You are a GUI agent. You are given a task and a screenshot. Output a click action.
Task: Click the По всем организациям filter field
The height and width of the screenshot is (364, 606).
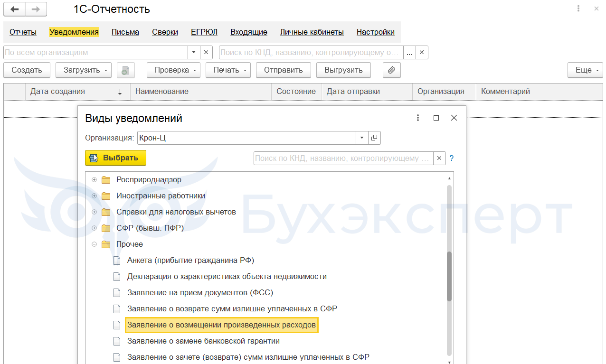pyautogui.click(x=96, y=52)
